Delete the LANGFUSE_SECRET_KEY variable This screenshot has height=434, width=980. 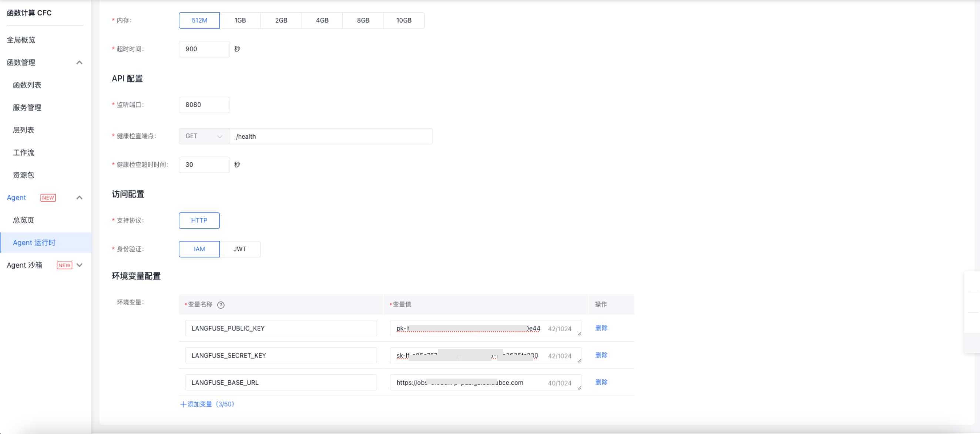(x=601, y=355)
